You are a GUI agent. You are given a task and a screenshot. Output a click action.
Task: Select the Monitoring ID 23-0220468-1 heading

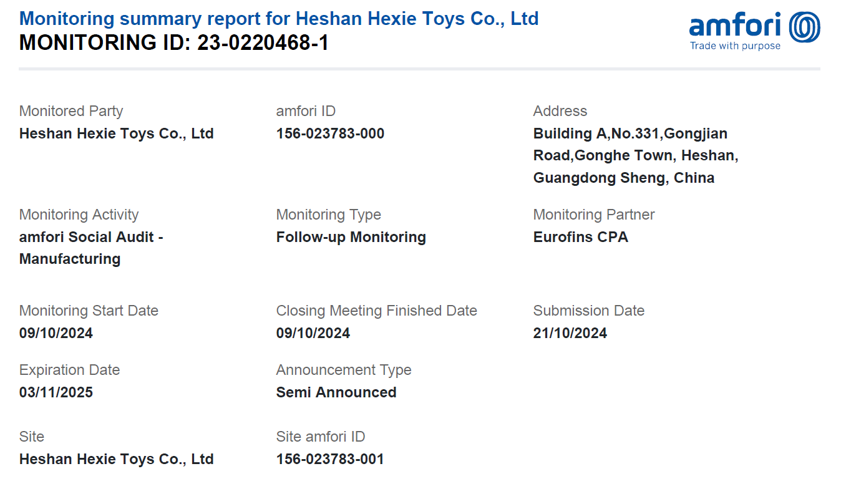[174, 42]
